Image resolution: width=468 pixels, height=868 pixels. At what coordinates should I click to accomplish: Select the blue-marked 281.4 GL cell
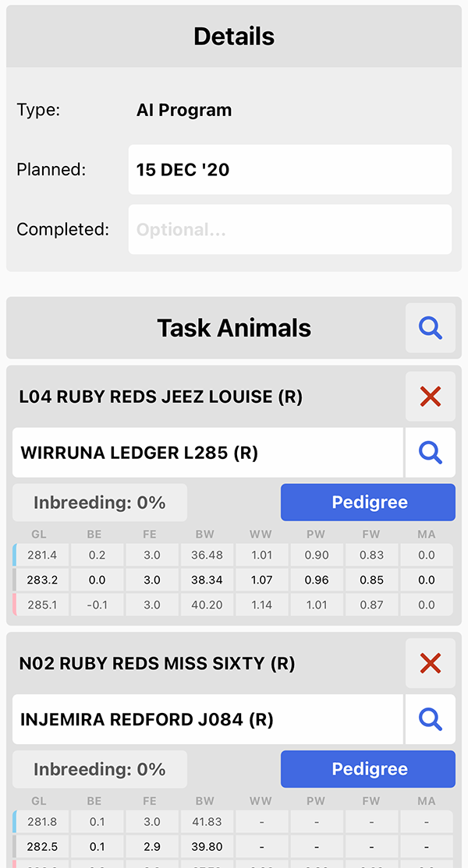pos(41,556)
